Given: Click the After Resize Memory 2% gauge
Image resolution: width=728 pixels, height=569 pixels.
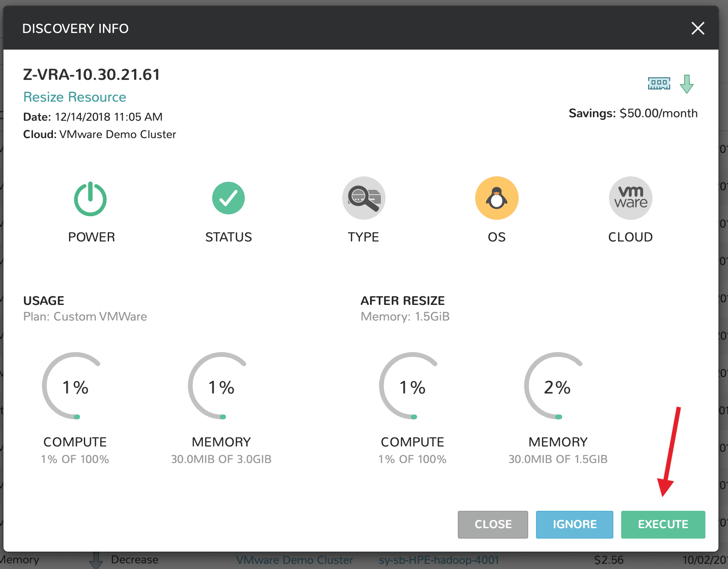Looking at the screenshot, I should coord(557,386).
